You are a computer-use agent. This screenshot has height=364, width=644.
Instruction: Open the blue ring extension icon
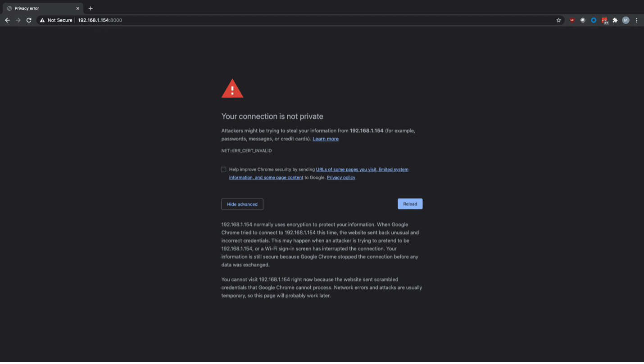(x=594, y=20)
